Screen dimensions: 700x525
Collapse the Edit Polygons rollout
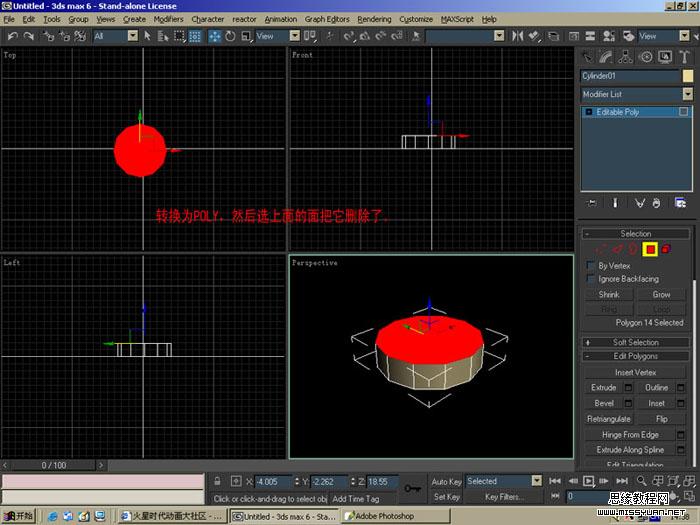click(x=635, y=356)
